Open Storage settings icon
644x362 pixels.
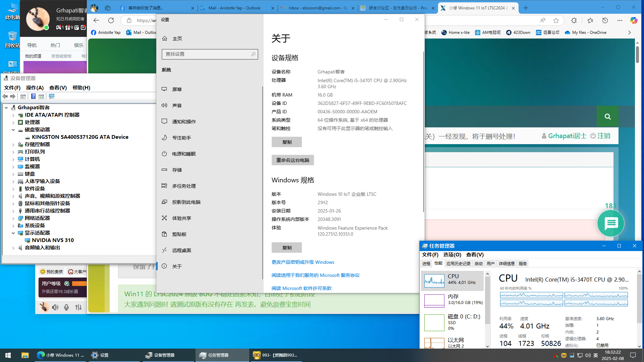coord(164,170)
